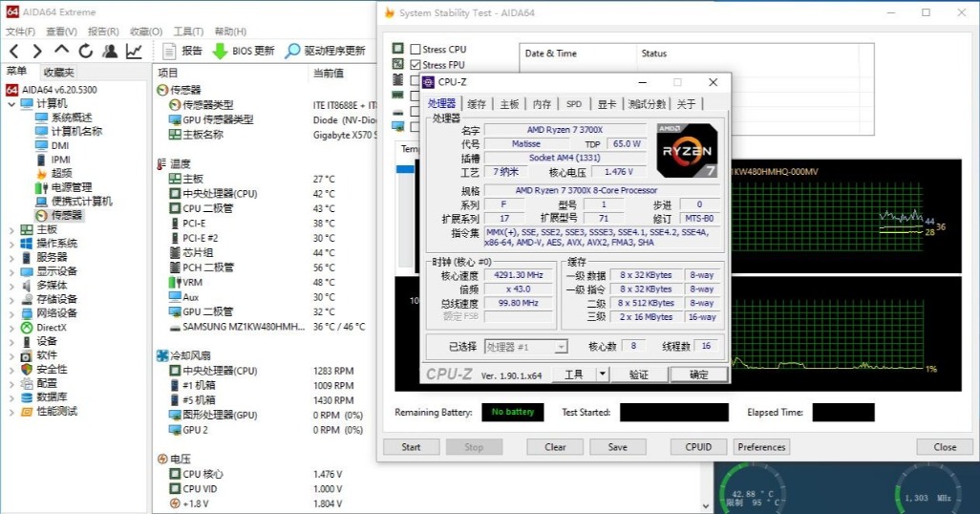The width and height of the screenshot is (980, 514).
Task: Click the CPUID button
Action: [x=698, y=447]
